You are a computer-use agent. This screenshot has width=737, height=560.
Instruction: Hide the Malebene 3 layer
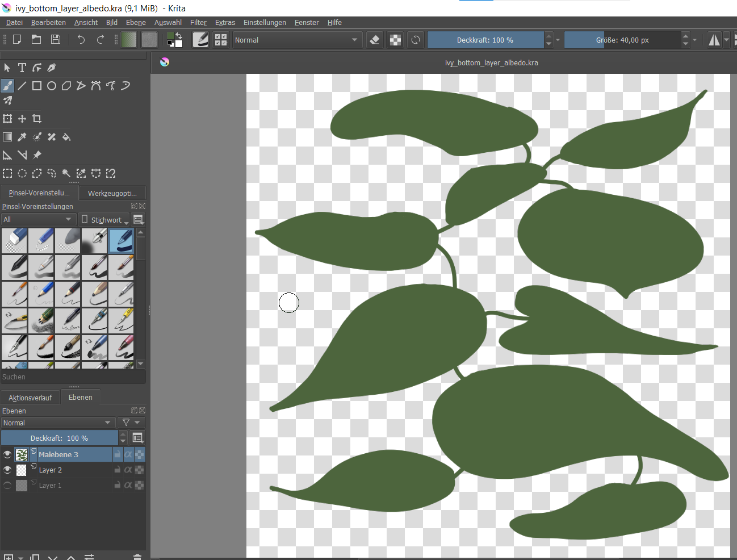(x=7, y=454)
